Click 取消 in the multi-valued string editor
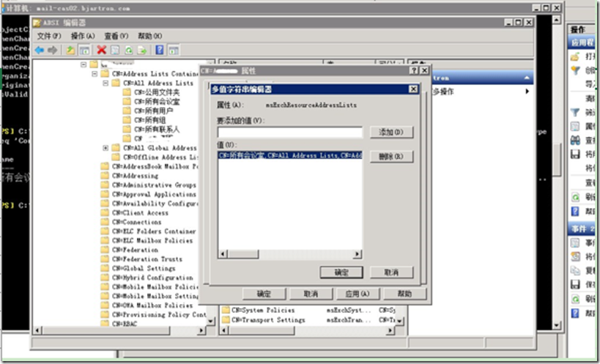This screenshot has width=600, height=364. [x=391, y=272]
